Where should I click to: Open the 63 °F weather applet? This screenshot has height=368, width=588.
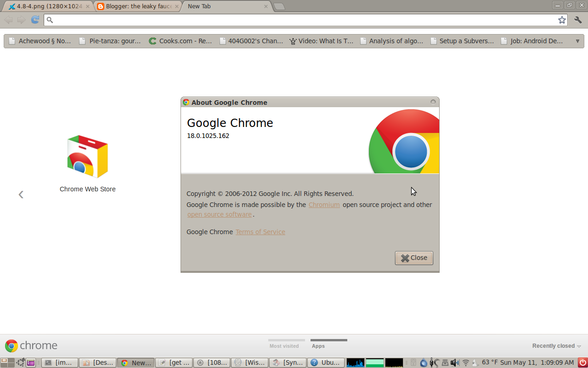coord(485,362)
